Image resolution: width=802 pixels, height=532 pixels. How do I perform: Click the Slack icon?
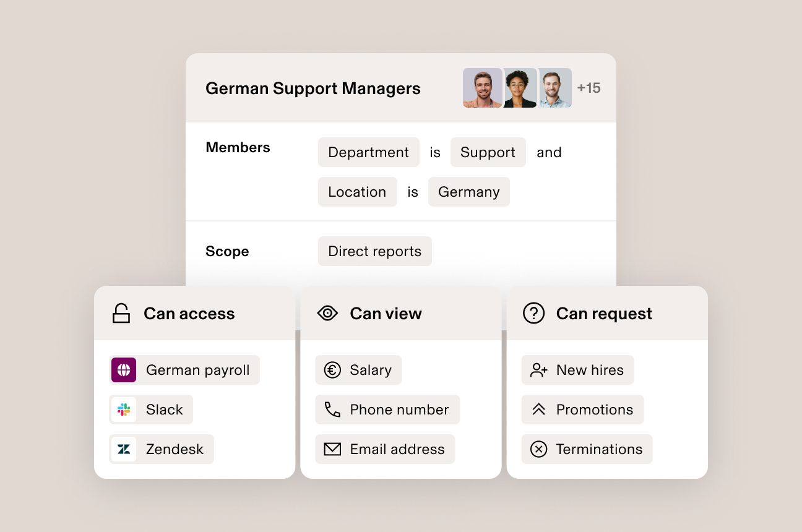click(x=123, y=410)
